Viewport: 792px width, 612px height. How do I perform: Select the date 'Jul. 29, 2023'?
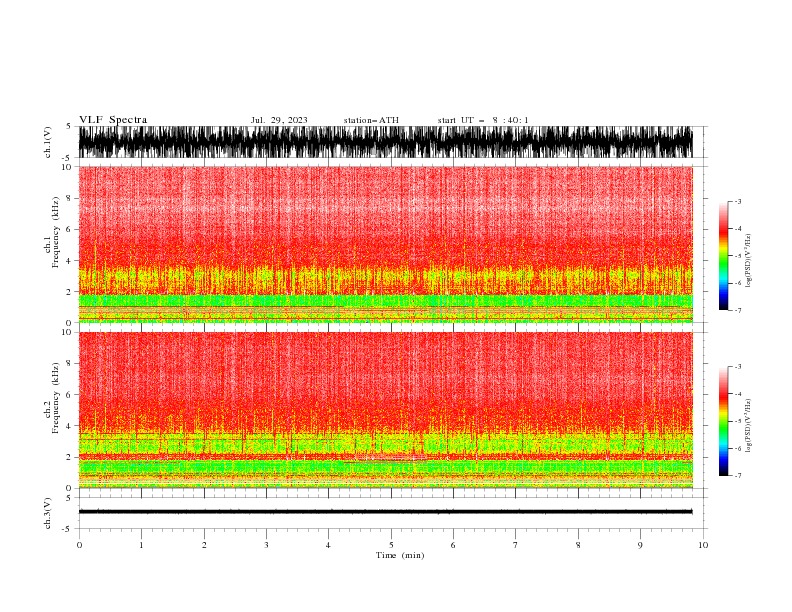(x=279, y=120)
